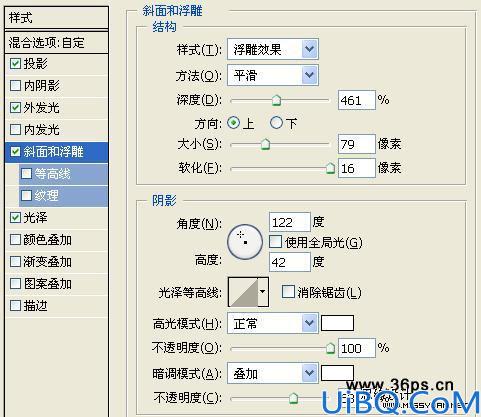Toggle the 光泽 checkbox

click(x=15, y=218)
